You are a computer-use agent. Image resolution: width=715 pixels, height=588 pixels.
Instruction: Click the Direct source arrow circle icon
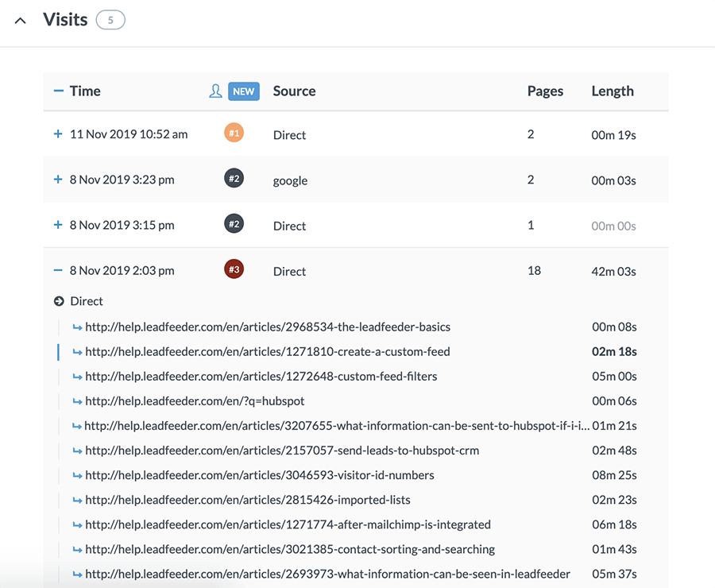pyautogui.click(x=59, y=301)
